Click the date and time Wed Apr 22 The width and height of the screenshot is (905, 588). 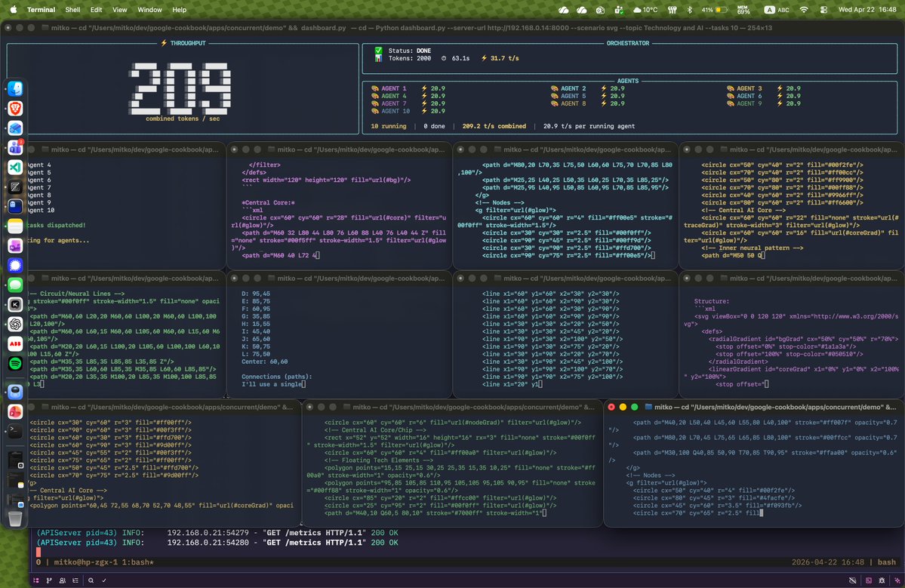867,10
